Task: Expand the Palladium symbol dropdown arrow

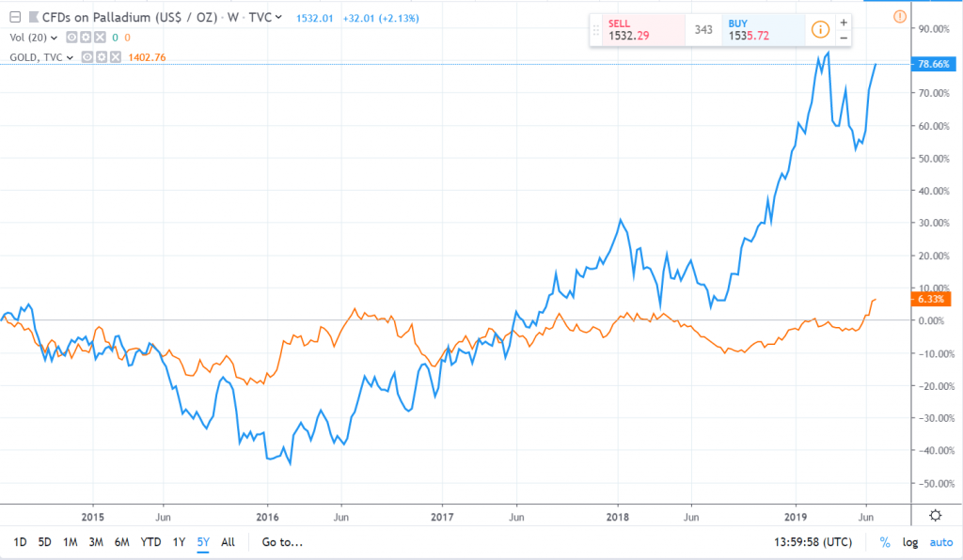Action: pyautogui.click(x=278, y=17)
